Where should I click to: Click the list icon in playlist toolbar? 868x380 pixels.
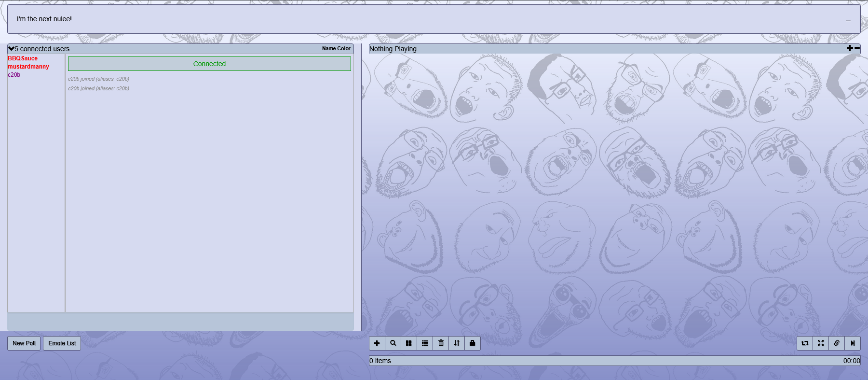click(x=425, y=343)
